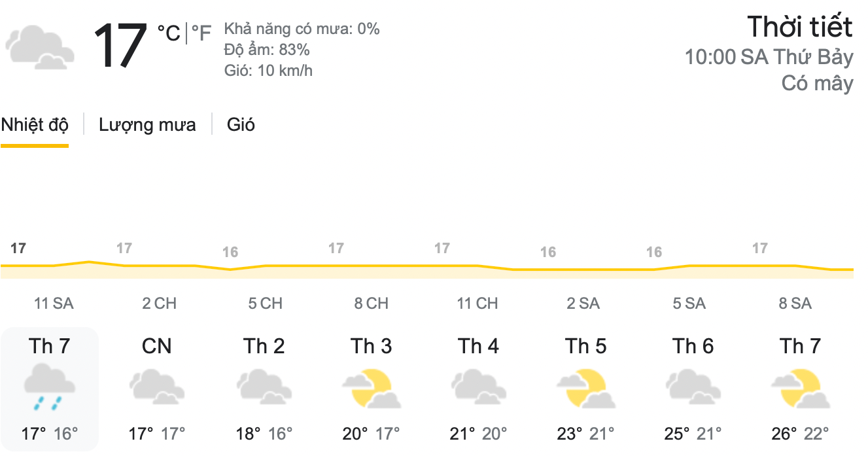Open the Gió tab

tap(239, 125)
